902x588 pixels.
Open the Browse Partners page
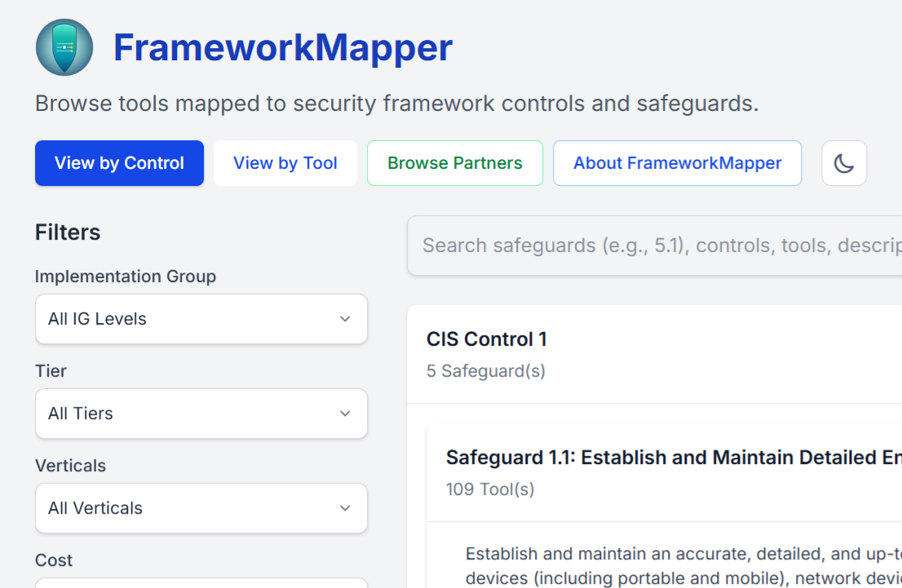point(454,163)
